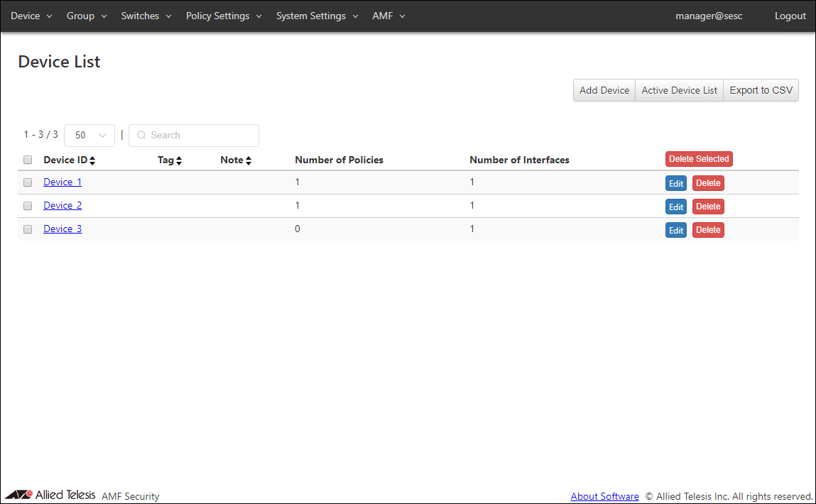Toggle the select-all checkbox in table header
Image resolution: width=816 pixels, height=504 pixels.
pos(28,160)
